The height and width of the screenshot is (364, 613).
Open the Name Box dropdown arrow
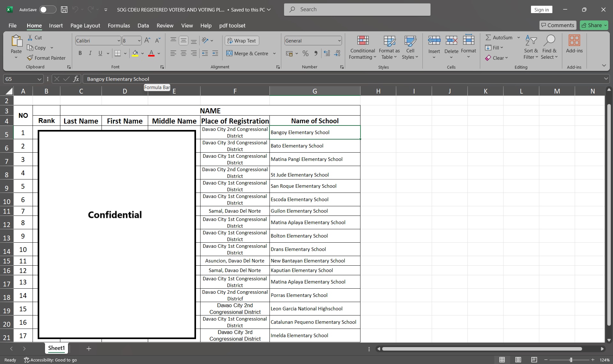click(x=39, y=79)
